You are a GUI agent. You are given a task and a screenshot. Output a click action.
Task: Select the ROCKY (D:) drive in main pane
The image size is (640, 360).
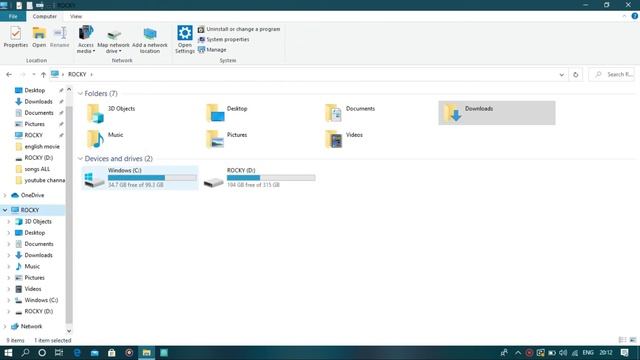click(x=260, y=178)
